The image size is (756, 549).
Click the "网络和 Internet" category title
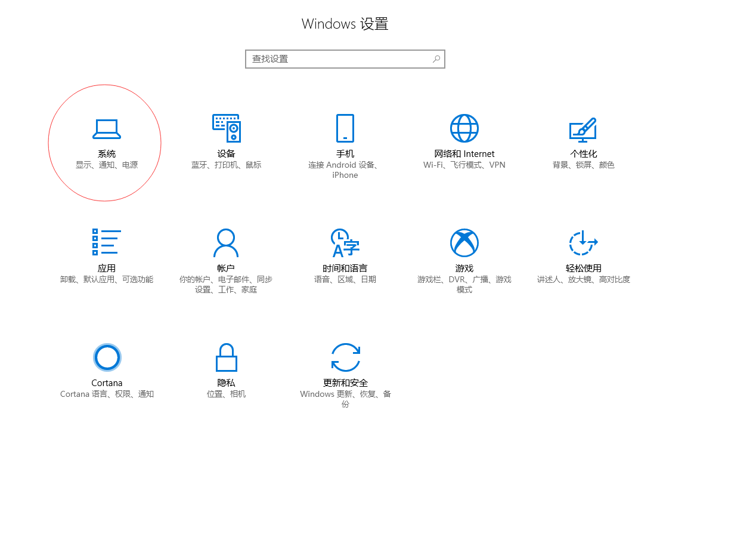[x=464, y=154]
